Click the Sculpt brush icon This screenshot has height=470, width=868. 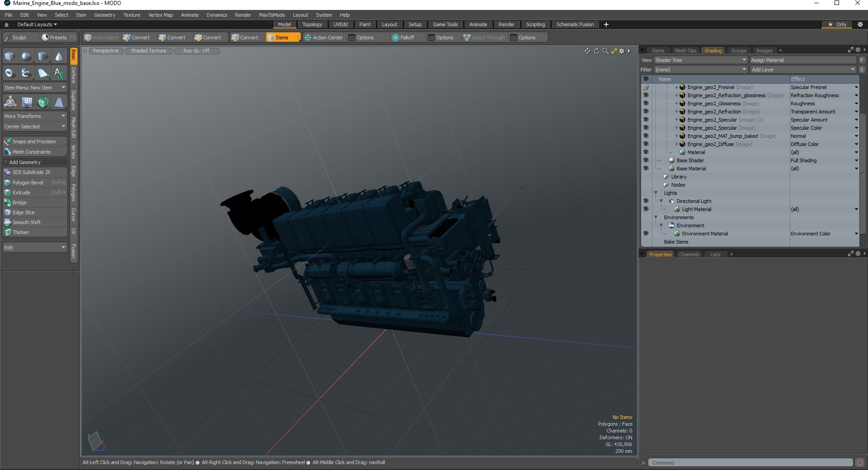coord(7,38)
